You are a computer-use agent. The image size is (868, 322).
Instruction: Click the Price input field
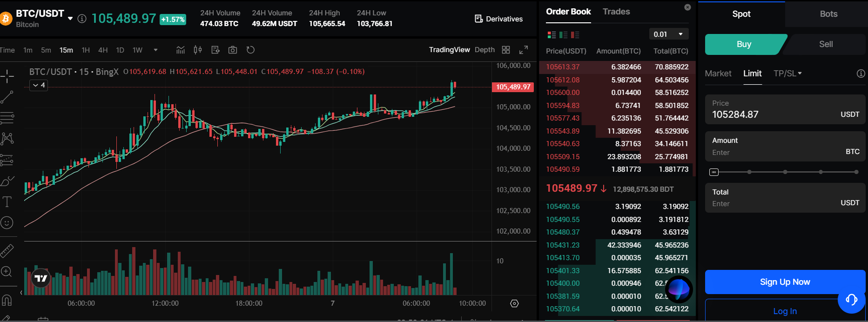[x=785, y=109]
